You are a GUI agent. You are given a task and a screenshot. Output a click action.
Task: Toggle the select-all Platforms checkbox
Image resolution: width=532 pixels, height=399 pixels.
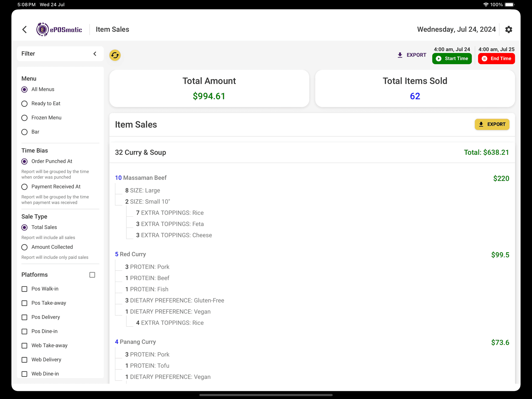click(92, 275)
